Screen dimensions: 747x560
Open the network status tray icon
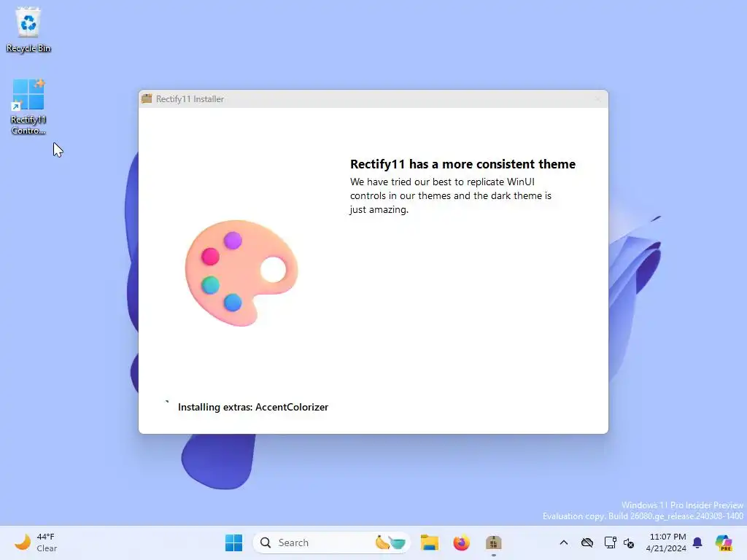point(610,542)
